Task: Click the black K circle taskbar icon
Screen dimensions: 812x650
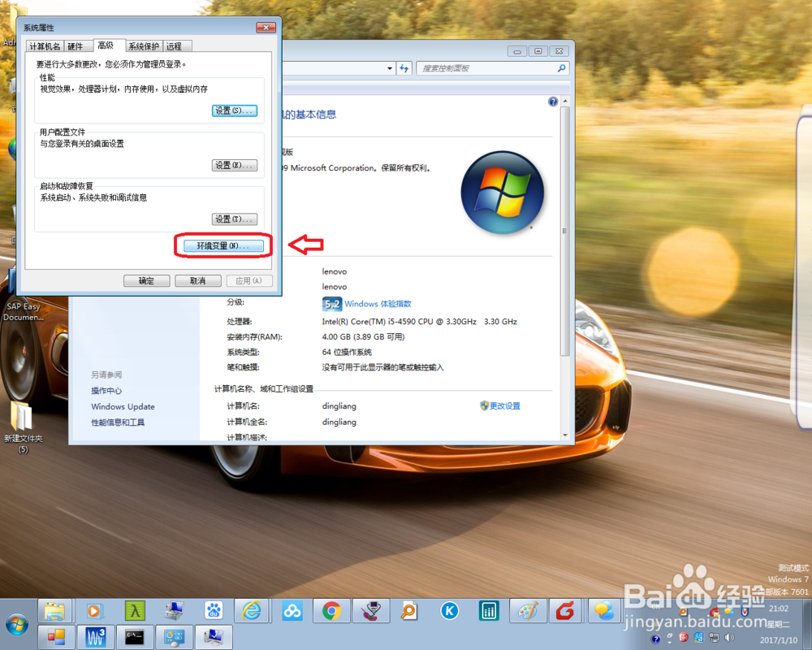Action: [449, 611]
